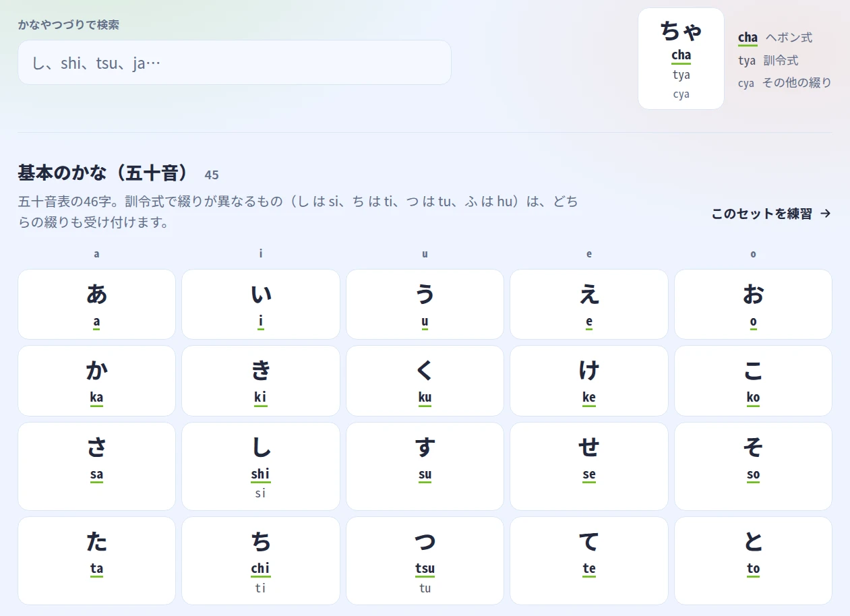Click the alternate spelling 'tu' text
This screenshot has width=850, height=616.
[425, 588]
